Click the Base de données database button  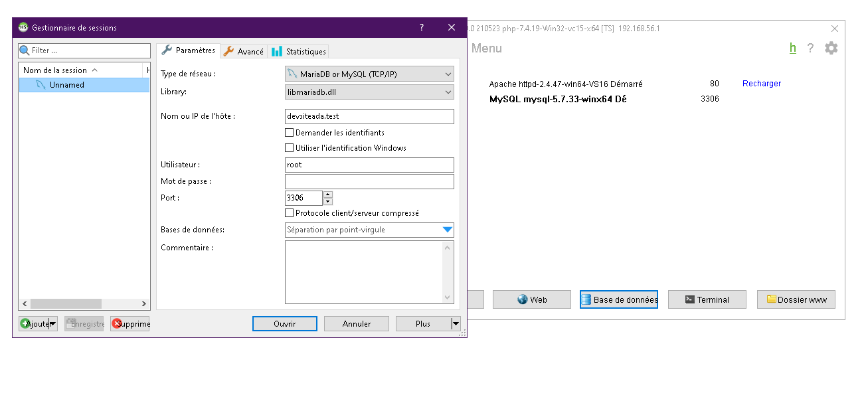point(618,299)
